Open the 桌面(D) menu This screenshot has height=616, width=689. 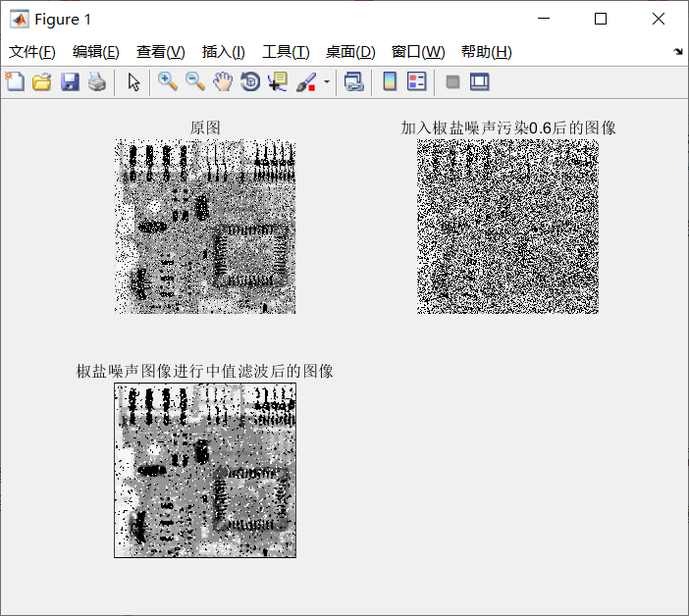(350, 52)
